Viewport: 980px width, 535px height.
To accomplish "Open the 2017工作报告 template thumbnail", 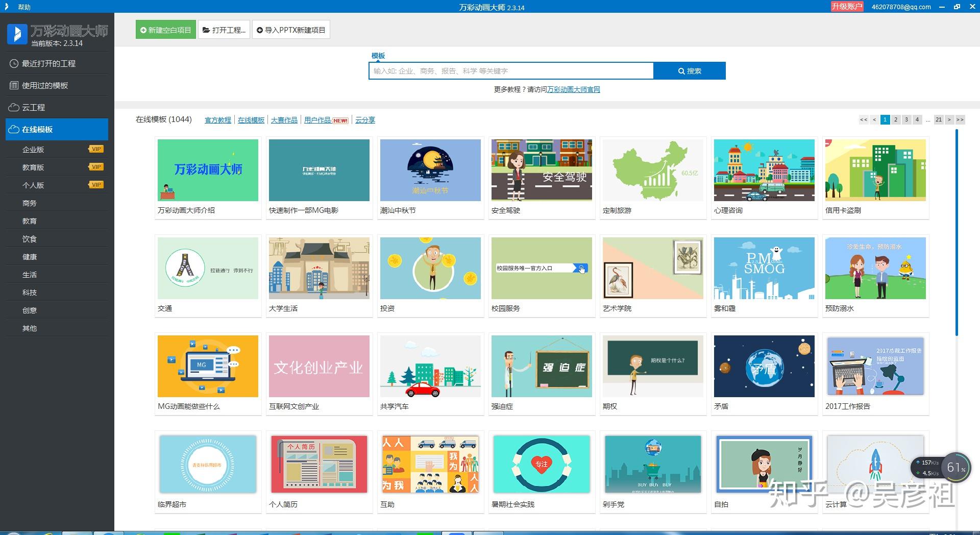I will [875, 366].
